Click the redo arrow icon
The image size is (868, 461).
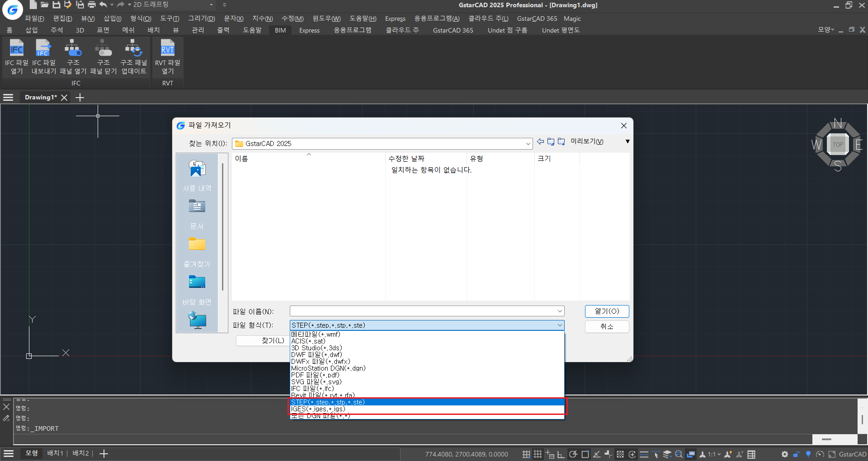click(x=121, y=5)
